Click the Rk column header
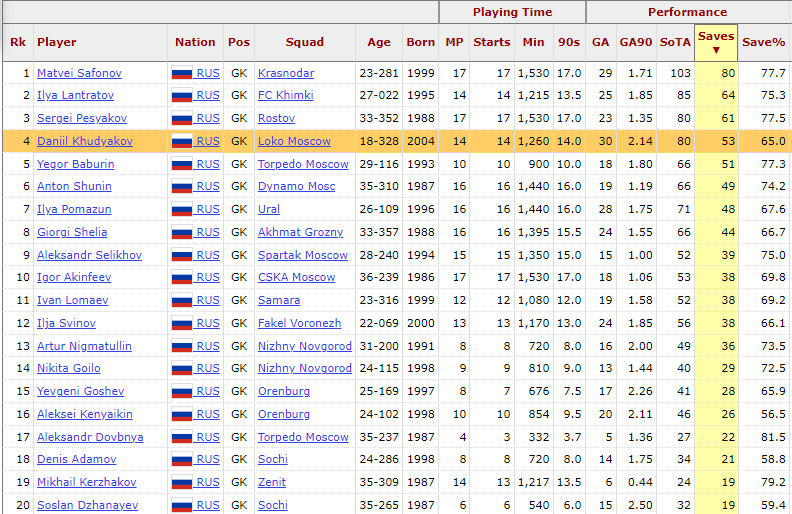 pos(18,42)
